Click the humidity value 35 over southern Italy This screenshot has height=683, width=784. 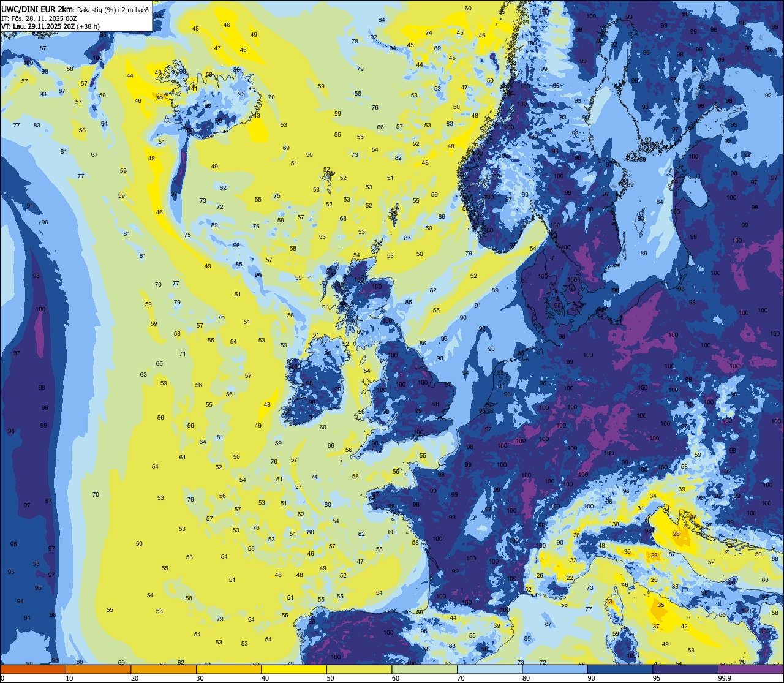[x=661, y=605]
